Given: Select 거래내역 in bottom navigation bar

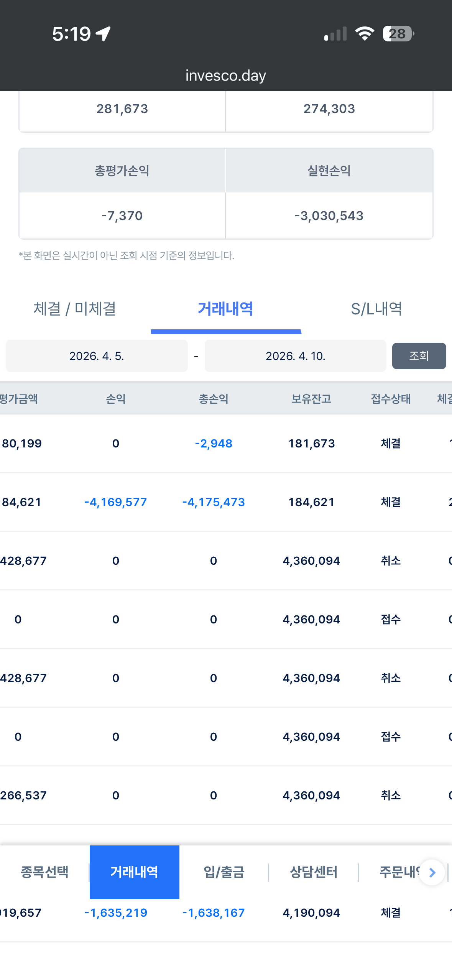Looking at the screenshot, I should [135, 872].
